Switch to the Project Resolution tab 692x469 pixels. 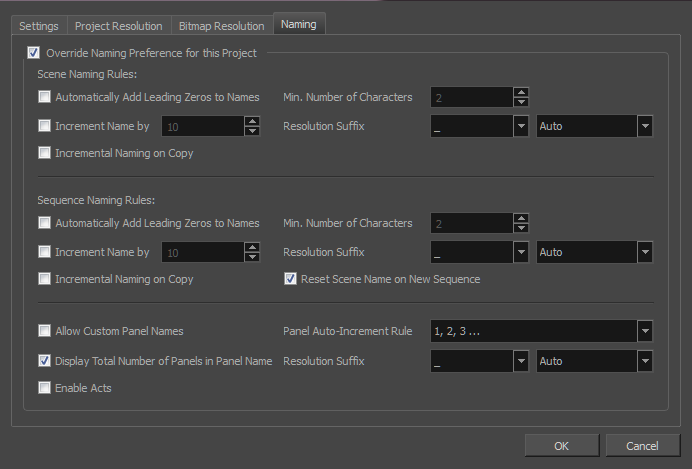tap(119, 26)
